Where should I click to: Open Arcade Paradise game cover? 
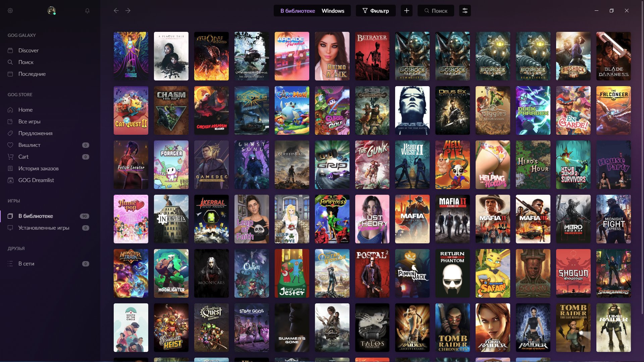[x=292, y=56]
